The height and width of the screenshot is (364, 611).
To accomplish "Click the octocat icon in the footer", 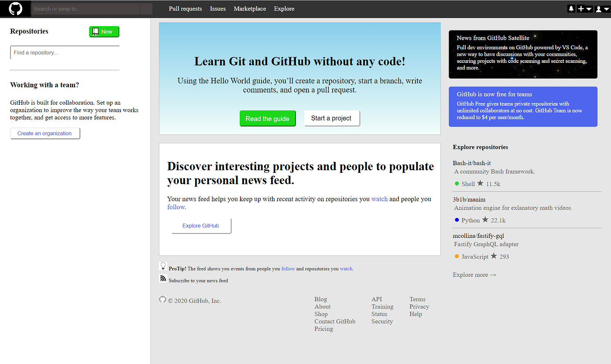I will tap(162, 299).
